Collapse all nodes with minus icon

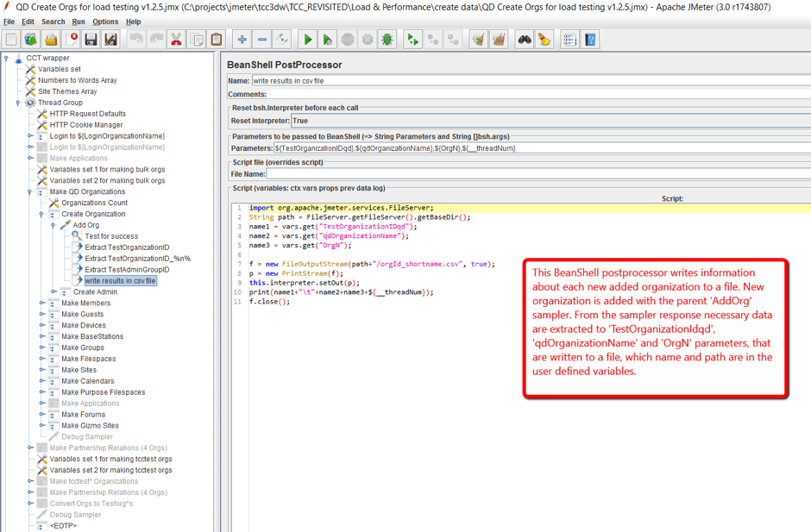pos(261,40)
